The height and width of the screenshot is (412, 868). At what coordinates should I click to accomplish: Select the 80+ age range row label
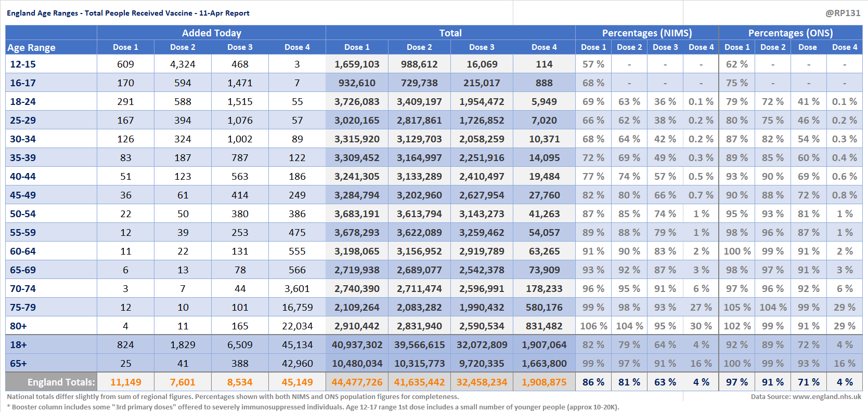tap(18, 326)
